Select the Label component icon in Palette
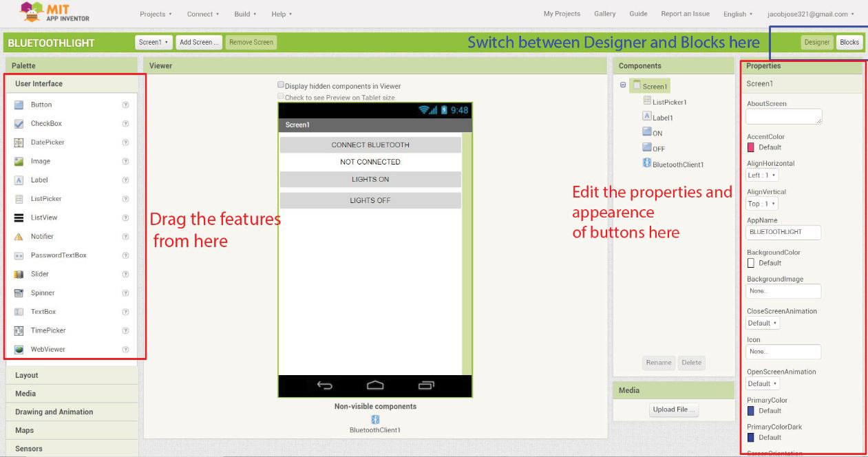Image resolution: width=868 pixels, height=457 pixels. point(19,180)
